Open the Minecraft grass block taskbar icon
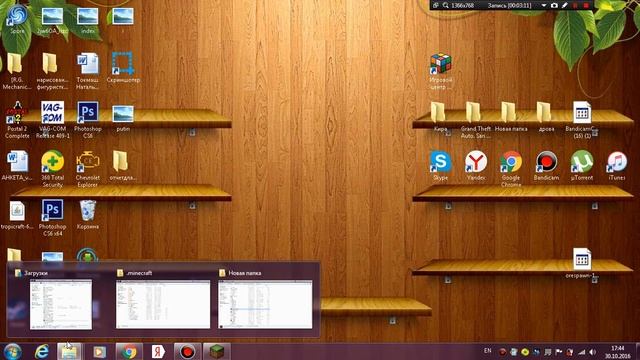 (x=217, y=351)
